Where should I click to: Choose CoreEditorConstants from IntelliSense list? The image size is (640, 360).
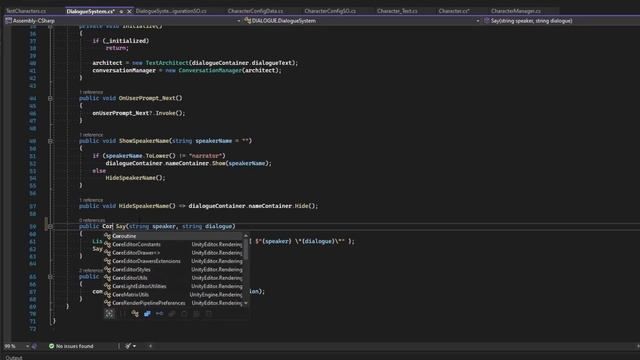[173, 244]
